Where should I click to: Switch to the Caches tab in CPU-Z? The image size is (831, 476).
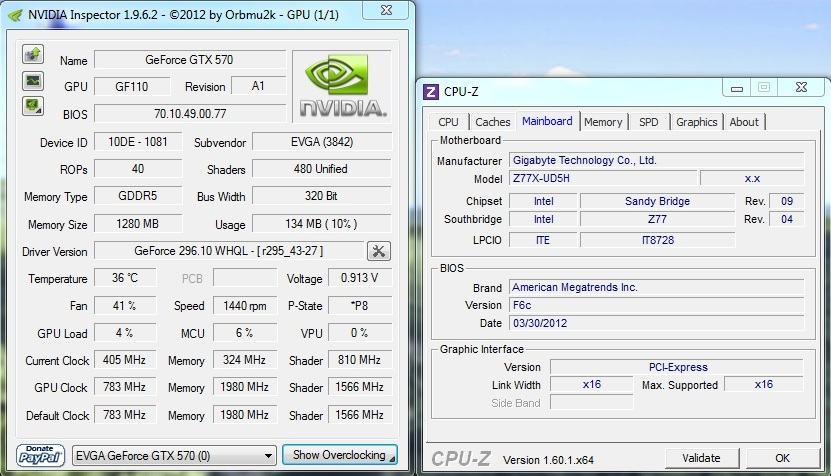point(493,122)
